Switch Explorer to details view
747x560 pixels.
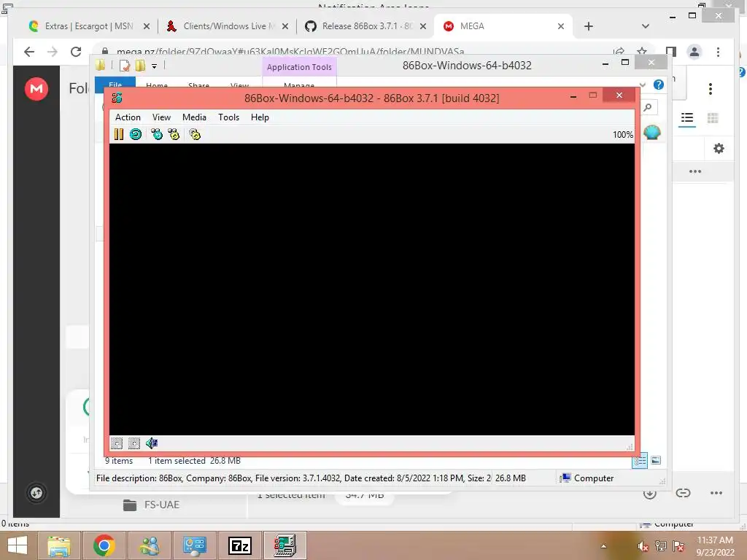[640, 461]
